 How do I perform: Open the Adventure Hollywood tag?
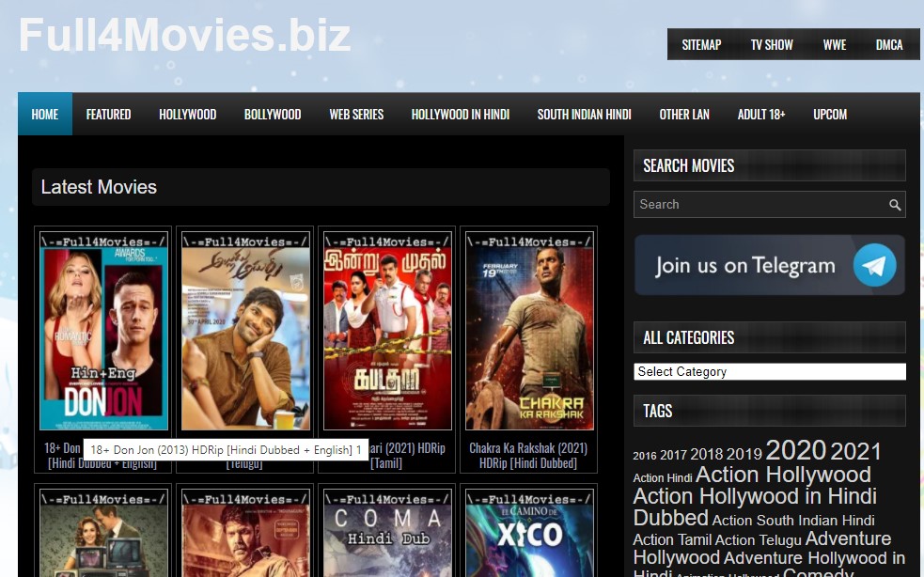(x=761, y=548)
